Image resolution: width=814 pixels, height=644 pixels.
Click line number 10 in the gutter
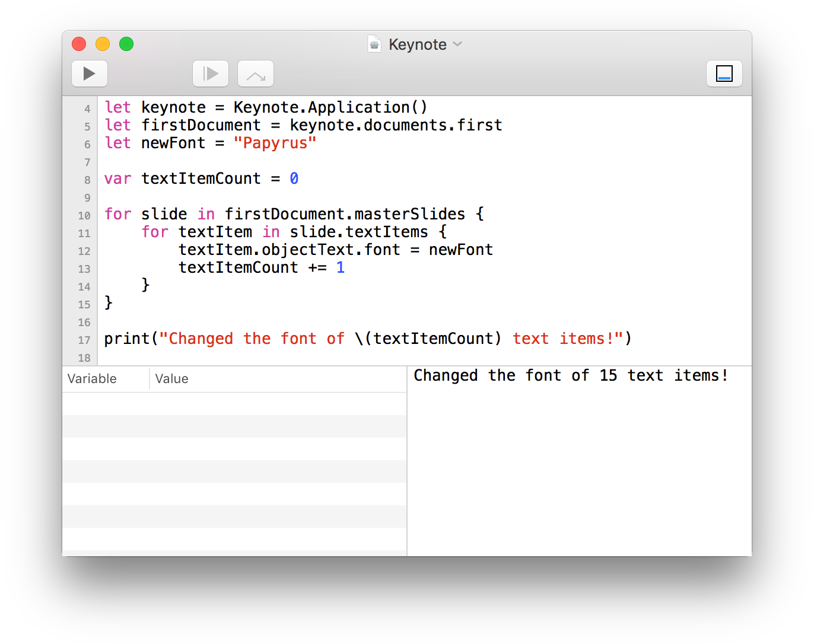click(84, 216)
